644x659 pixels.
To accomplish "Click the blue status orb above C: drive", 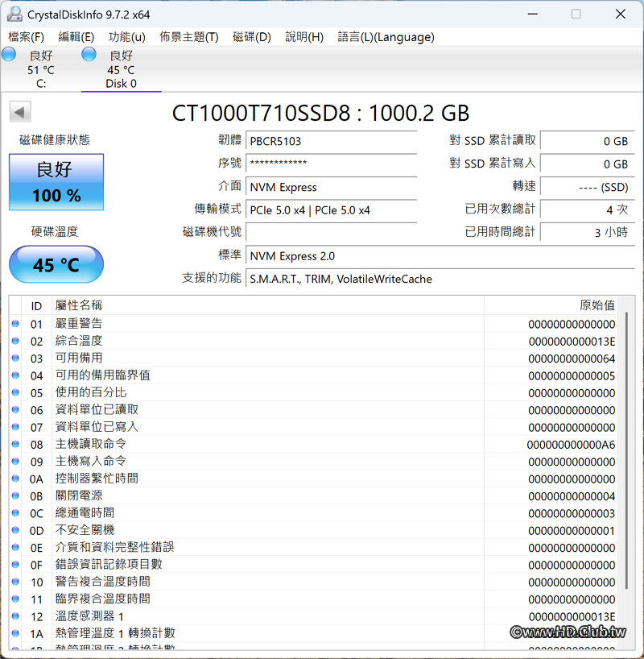I will tap(9, 55).
